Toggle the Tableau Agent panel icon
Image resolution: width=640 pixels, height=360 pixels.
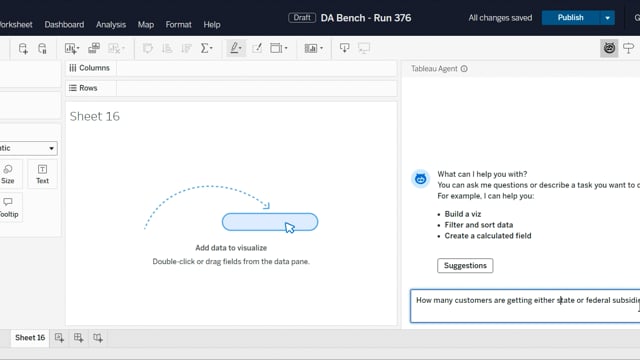click(609, 48)
